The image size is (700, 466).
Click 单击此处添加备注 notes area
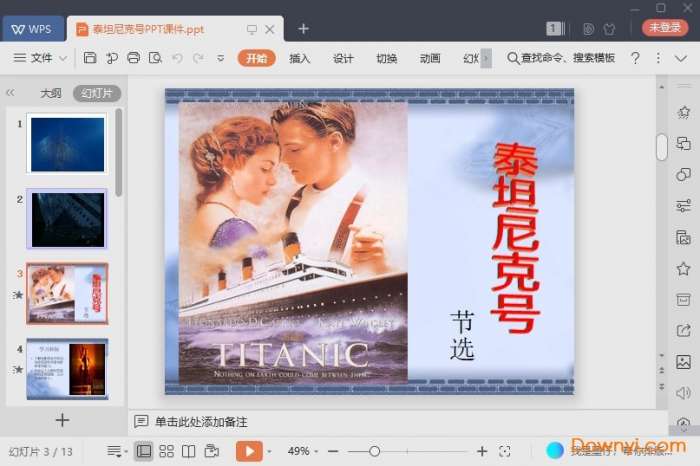pos(201,422)
